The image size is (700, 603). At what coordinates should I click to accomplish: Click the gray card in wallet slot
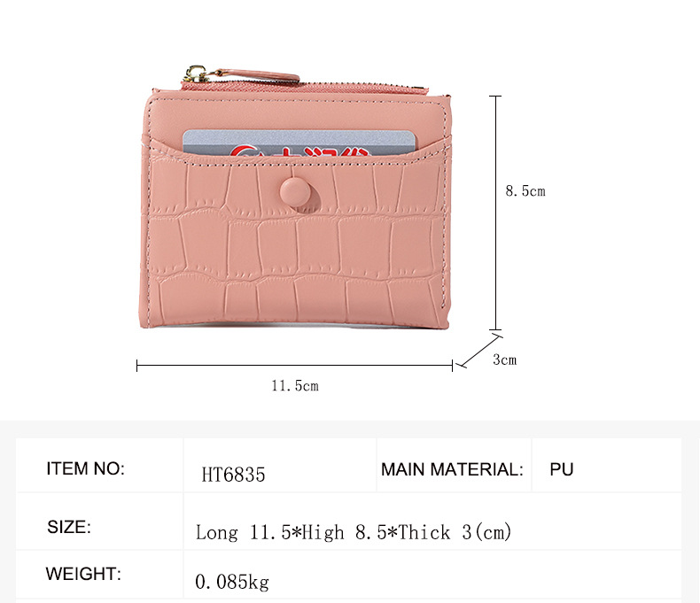pos(300,143)
